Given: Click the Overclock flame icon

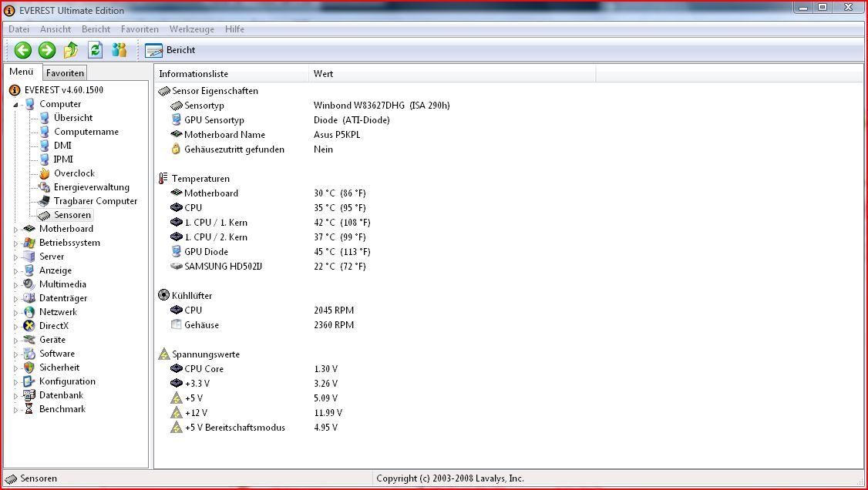Looking at the screenshot, I should pos(44,173).
